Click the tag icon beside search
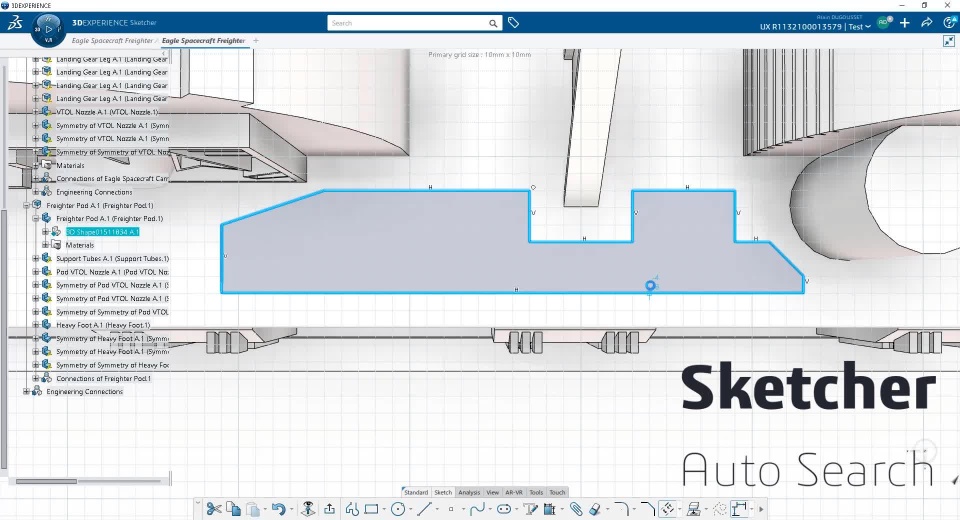The width and height of the screenshot is (960, 520). point(514,23)
